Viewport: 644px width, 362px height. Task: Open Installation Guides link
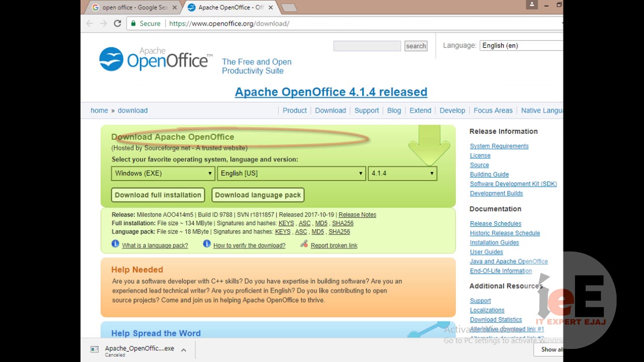(x=494, y=243)
